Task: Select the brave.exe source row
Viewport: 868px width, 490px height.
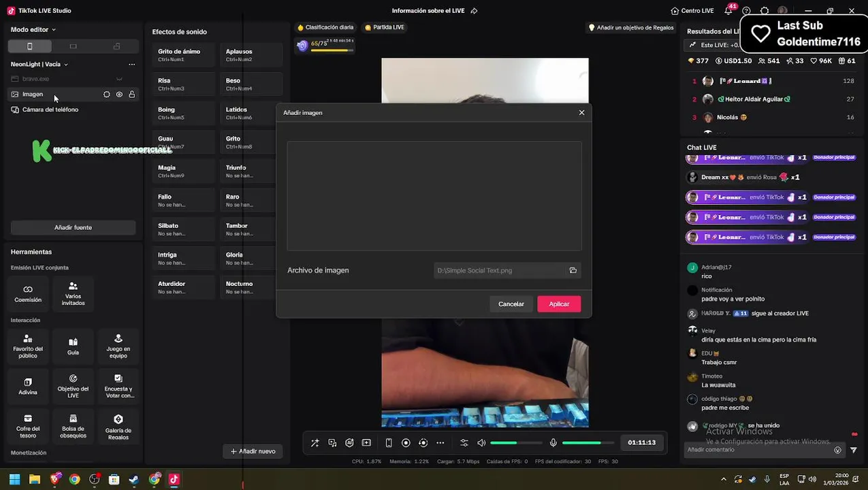Action: (x=73, y=79)
